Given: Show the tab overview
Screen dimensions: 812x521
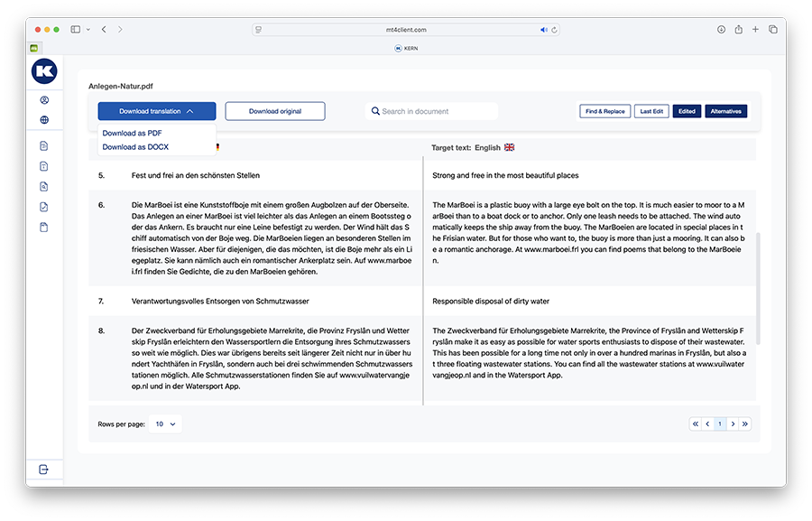Looking at the screenshot, I should click(x=773, y=30).
